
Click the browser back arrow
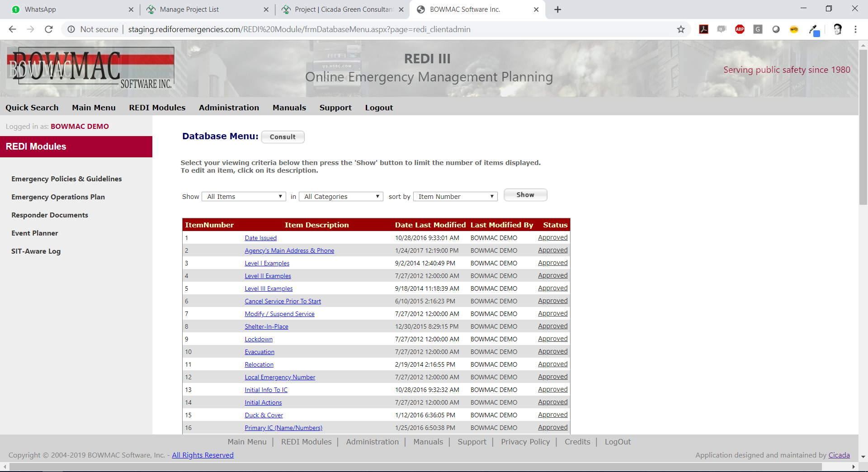coord(12,29)
